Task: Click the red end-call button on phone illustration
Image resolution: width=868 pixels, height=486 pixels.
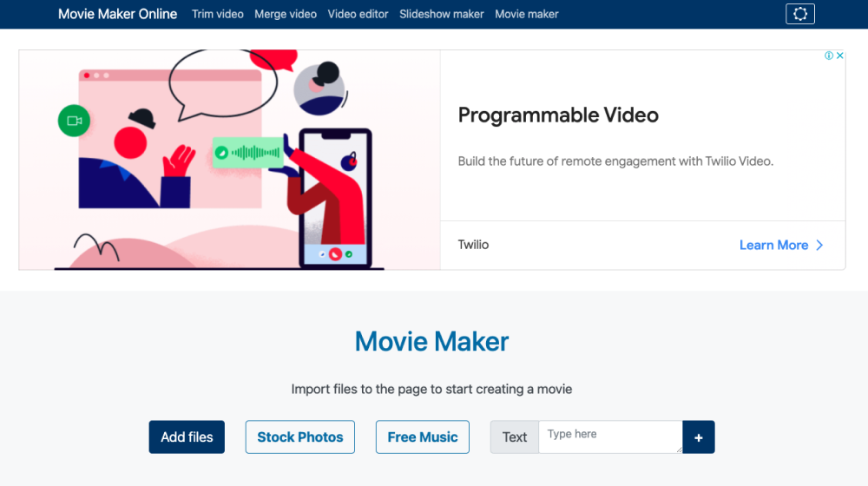Action: (x=335, y=254)
